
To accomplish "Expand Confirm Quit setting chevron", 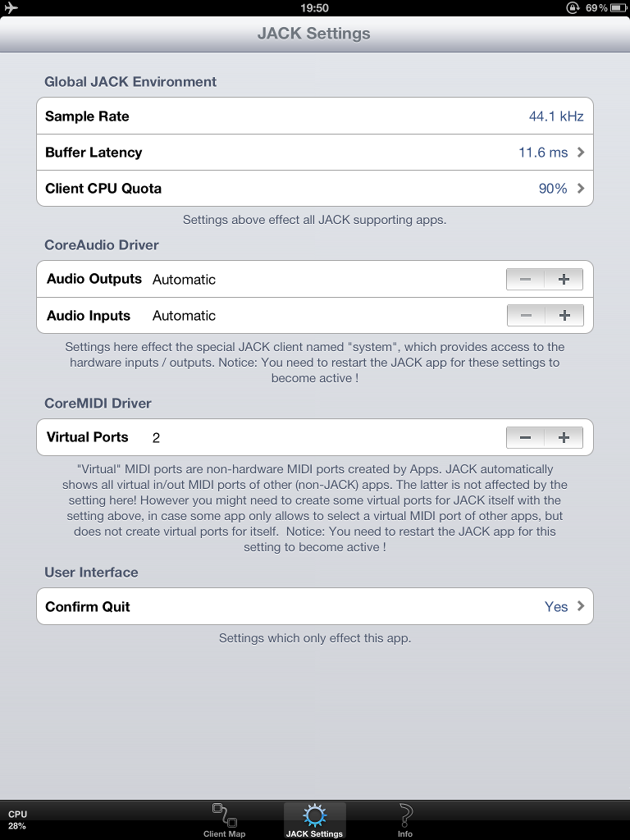I will (x=581, y=606).
